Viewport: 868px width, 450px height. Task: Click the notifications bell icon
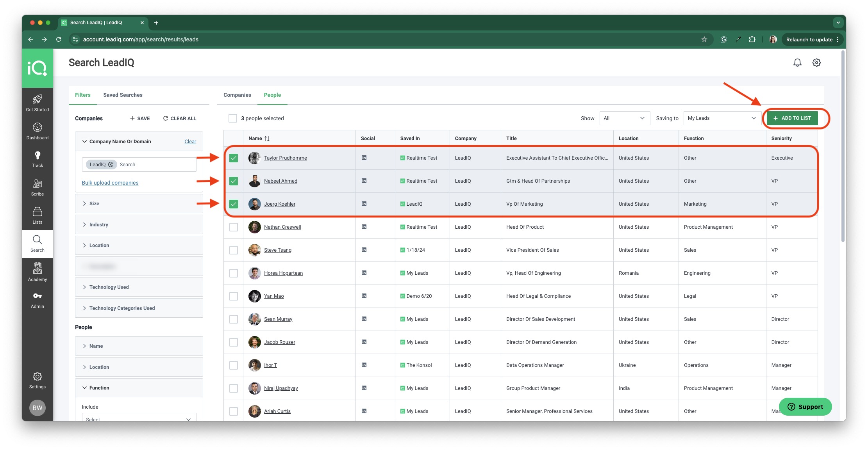(x=797, y=62)
